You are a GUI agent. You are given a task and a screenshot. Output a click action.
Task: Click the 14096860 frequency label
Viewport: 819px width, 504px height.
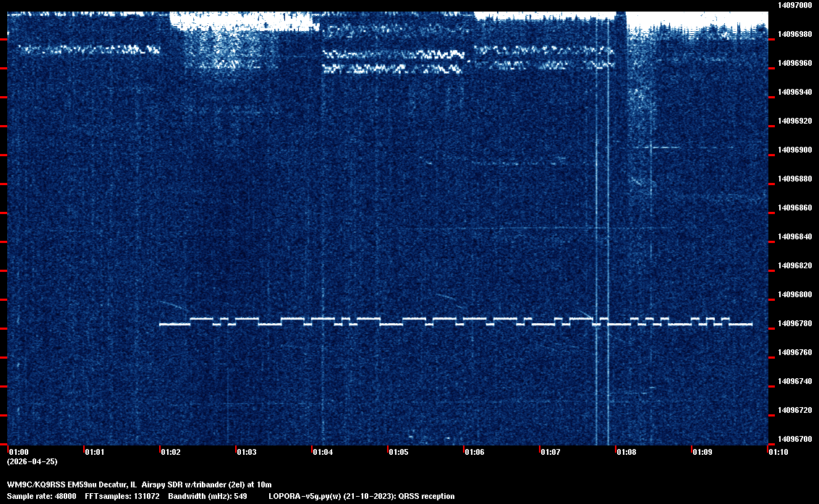[795, 208]
